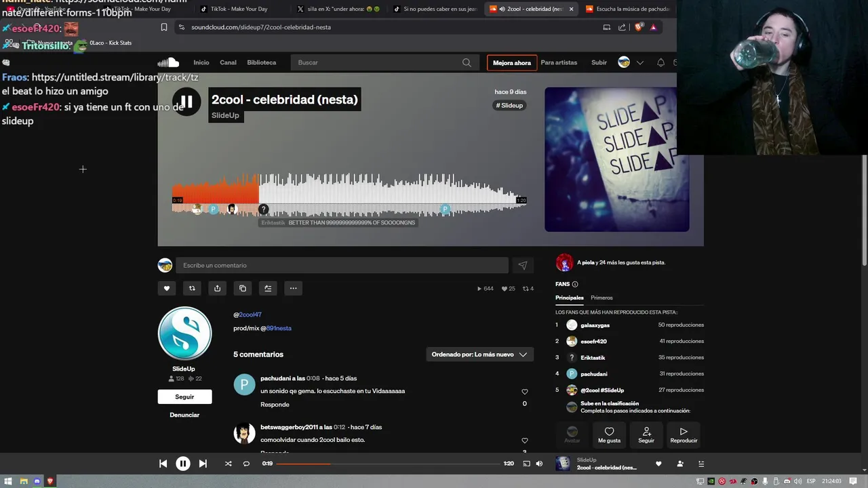Open the SlideUp track artwork
Viewport: 868px width, 488px height.
coord(616,159)
